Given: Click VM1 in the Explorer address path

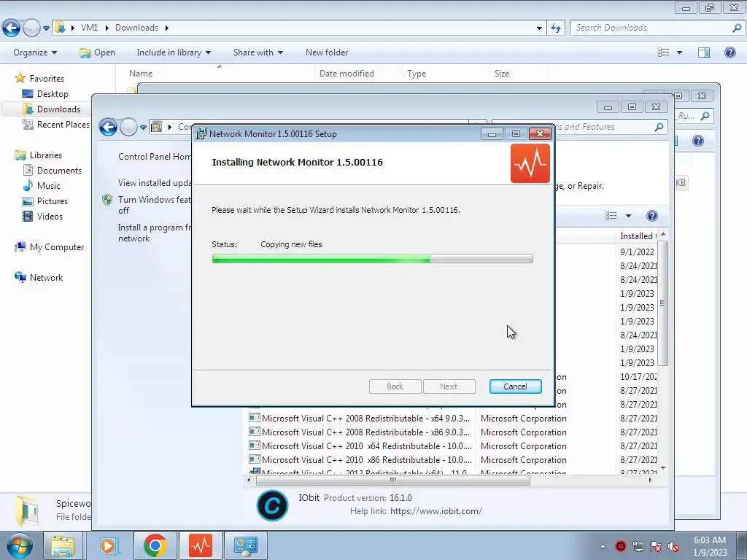Looking at the screenshot, I should 89,28.
